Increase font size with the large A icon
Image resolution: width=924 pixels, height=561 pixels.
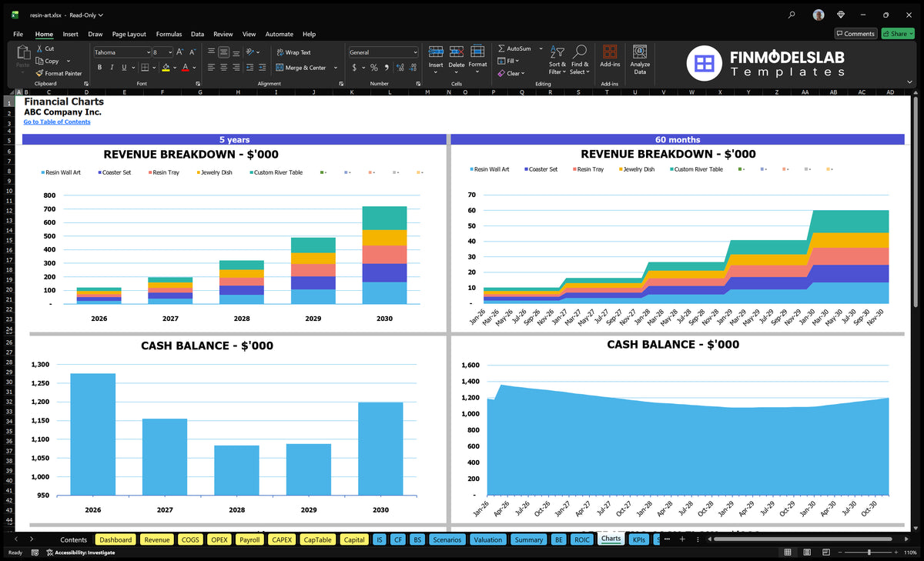[180, 52]
